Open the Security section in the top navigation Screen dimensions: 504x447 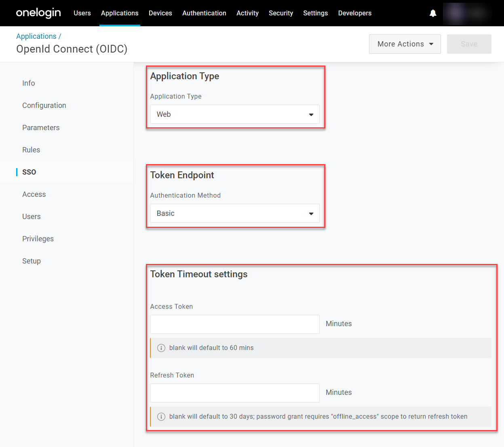click(x=281, y=13)
